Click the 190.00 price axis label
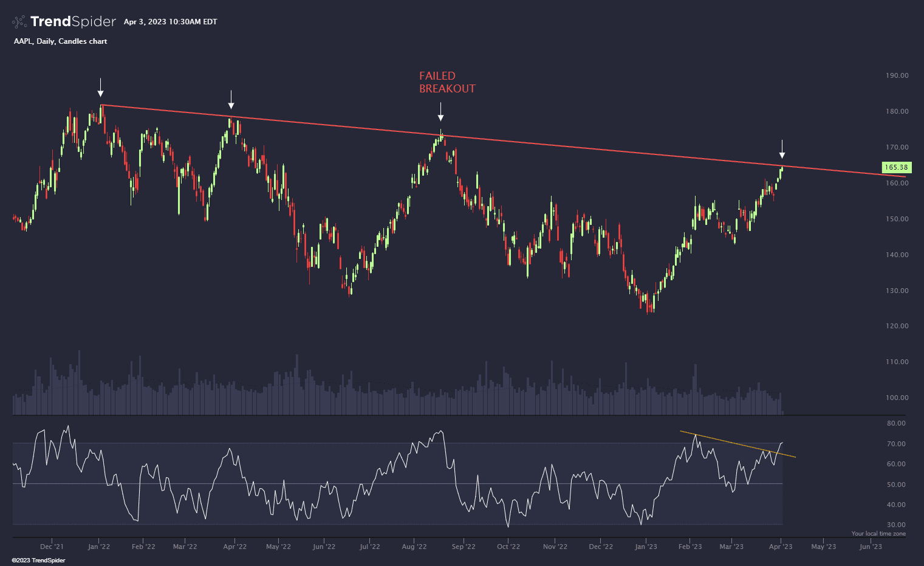924x566 pixels. click(x=897, y=76)
